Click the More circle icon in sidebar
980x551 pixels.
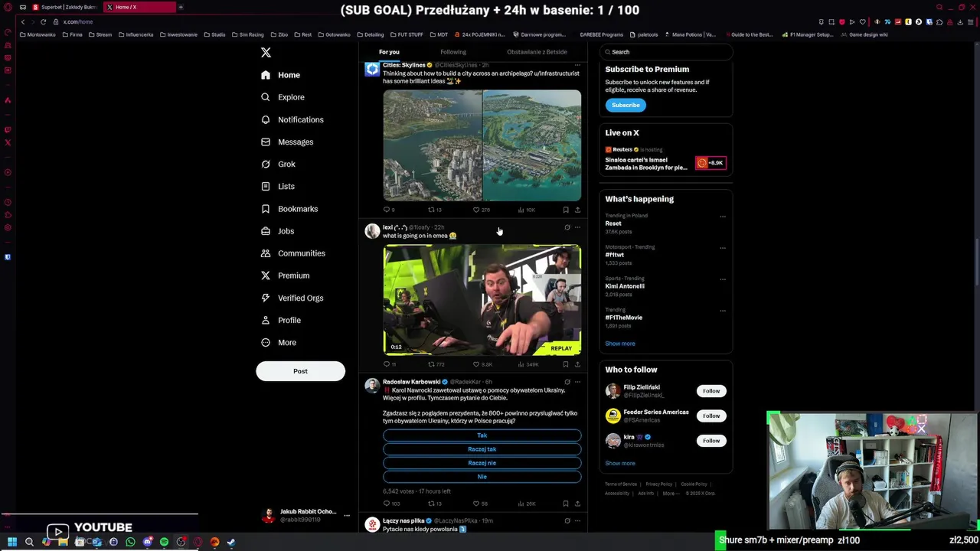pos(266,343)
